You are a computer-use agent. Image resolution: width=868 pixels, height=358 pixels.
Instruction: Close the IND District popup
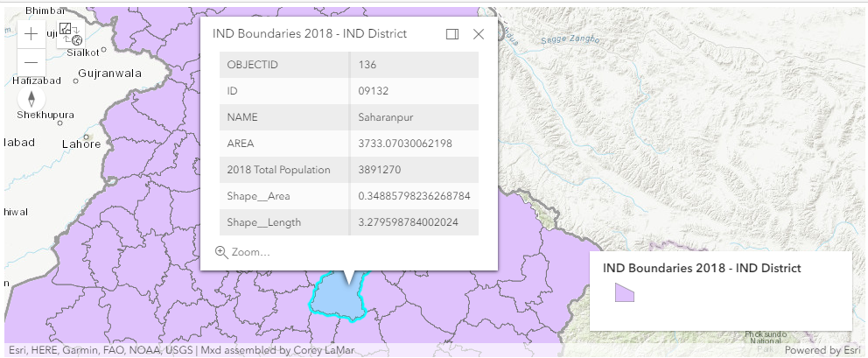coord(479,34)
